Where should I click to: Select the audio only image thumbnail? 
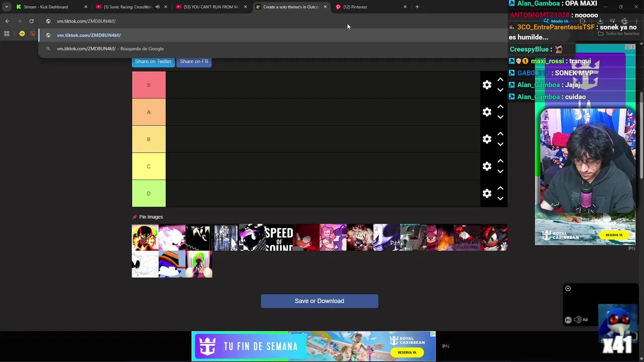point(467,237)
